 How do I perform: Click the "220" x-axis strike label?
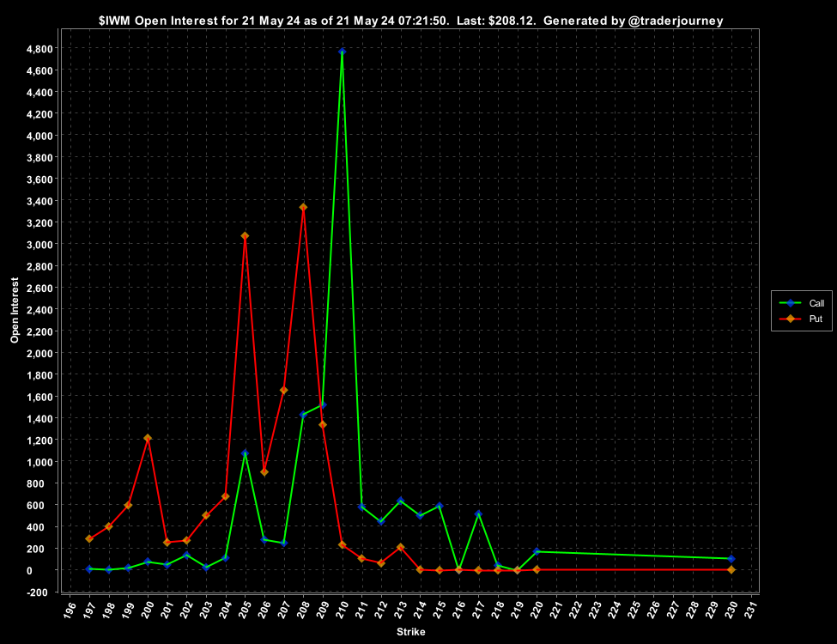(537, 611)
